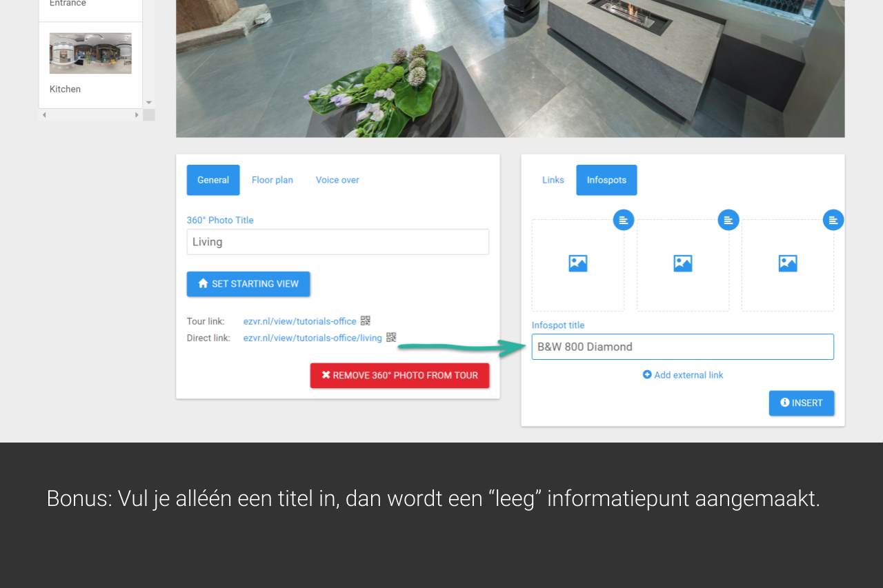The width and height of the screenshot is (883, 588).
Task: Click the third infospot text icon
Action: pyautogui.click(x=833, y=220)
